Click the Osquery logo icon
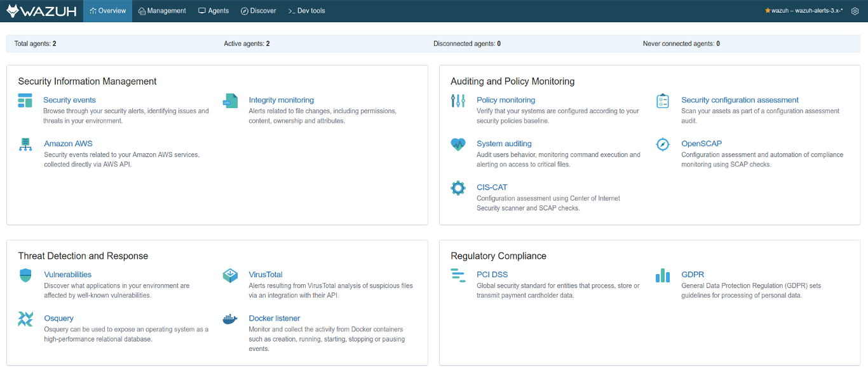 (25, 319)
